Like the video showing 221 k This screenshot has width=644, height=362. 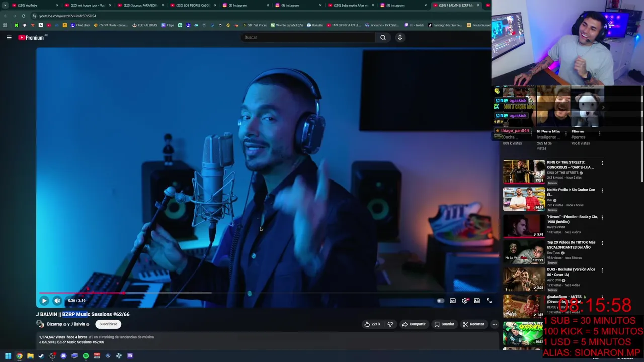[x=372, y=324]
